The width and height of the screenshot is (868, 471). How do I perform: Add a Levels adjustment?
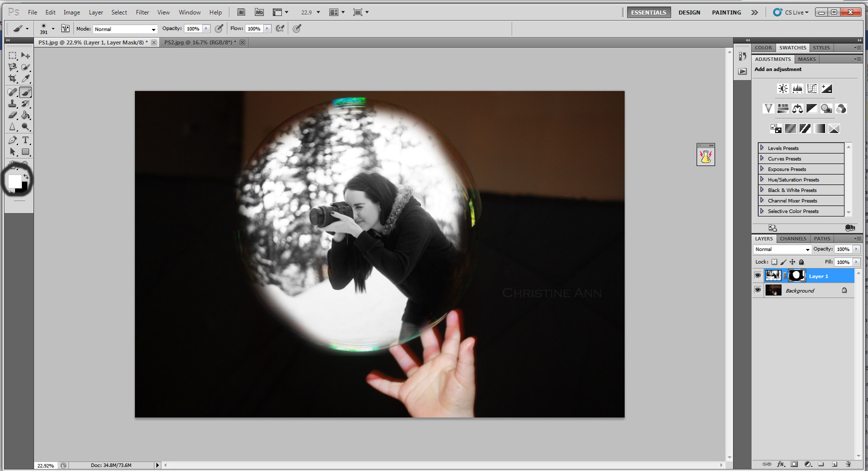click(x=798, y=88)
